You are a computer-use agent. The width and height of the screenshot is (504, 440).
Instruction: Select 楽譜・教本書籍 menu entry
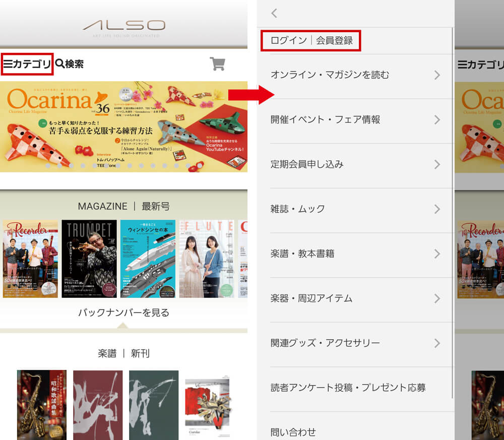point(302,254)
